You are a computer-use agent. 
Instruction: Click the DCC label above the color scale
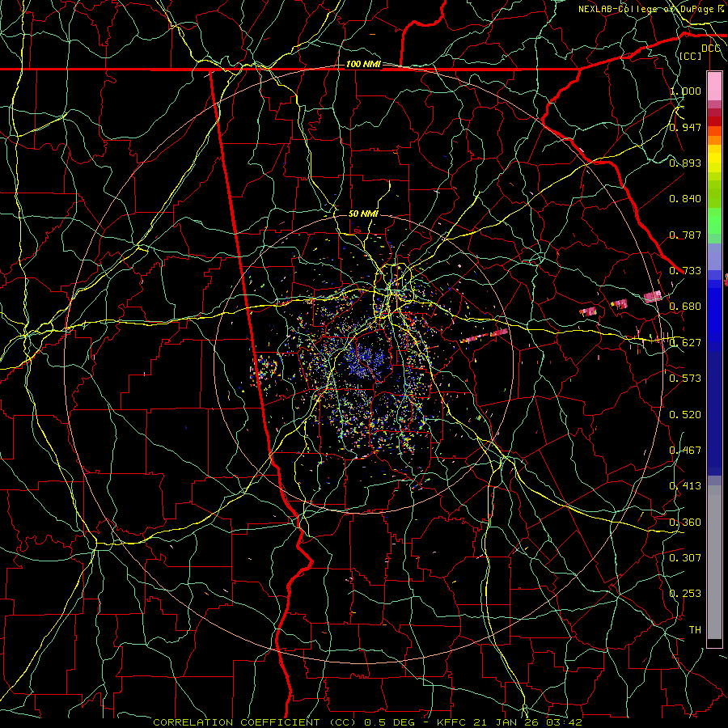click(x=711, y=49)
